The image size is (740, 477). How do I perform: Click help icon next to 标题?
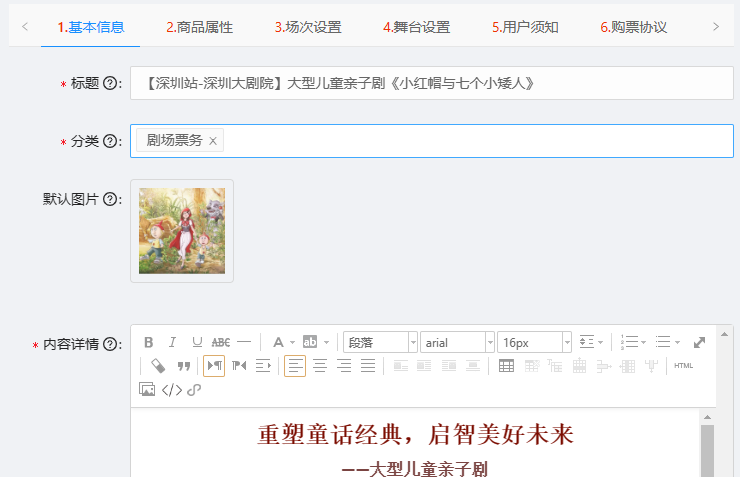coord(110,84)
